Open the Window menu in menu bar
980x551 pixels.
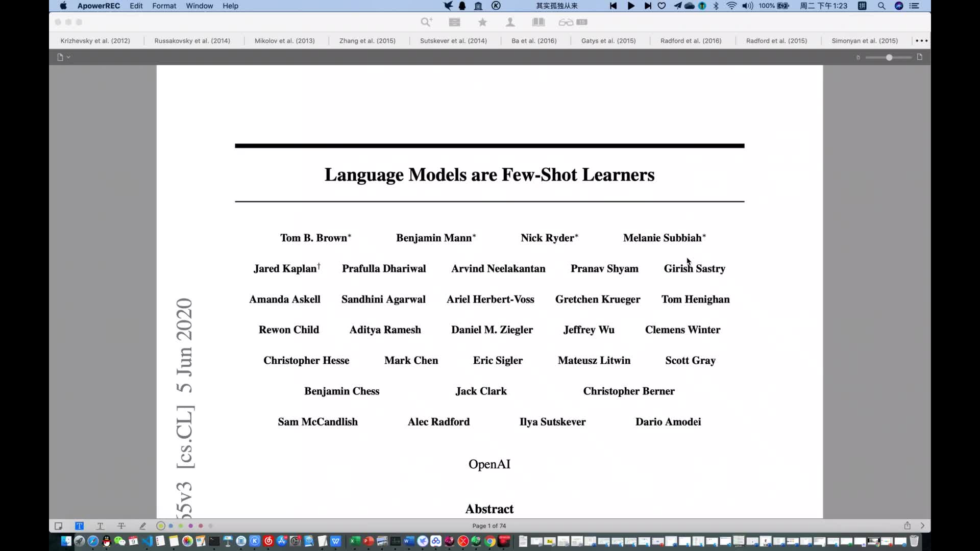point(199,6)
